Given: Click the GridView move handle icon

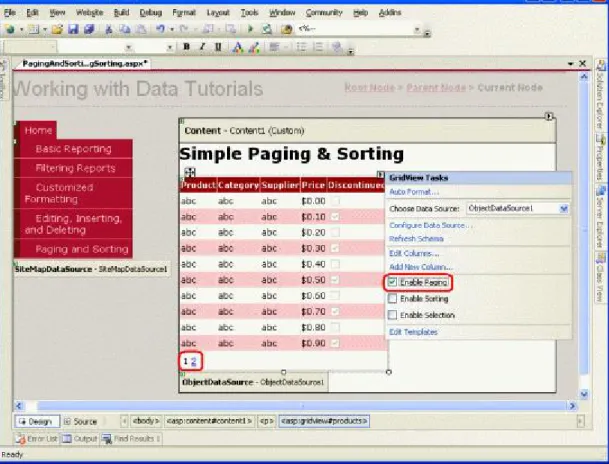Looking at the screenshot, I should 190,172.
